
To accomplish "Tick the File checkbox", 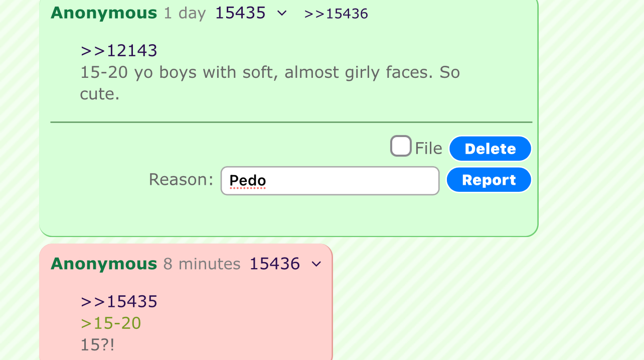I will (x=401, y=147).
